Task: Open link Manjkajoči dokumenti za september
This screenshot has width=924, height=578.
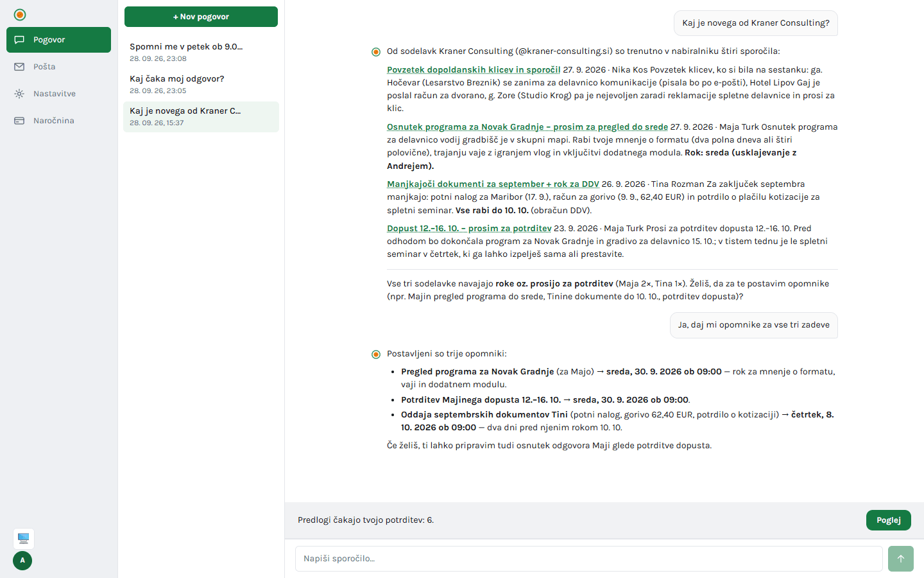Action: [x=493, y=184]
